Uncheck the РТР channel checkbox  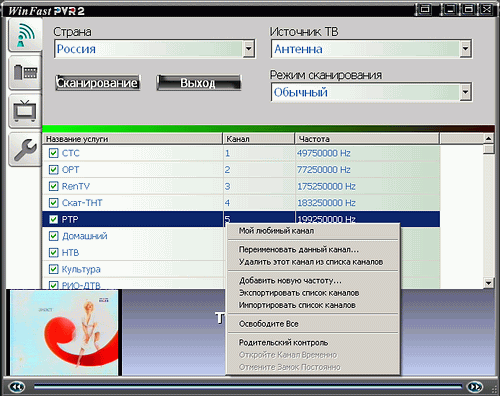pyautogui.click(x=53, y=219)
